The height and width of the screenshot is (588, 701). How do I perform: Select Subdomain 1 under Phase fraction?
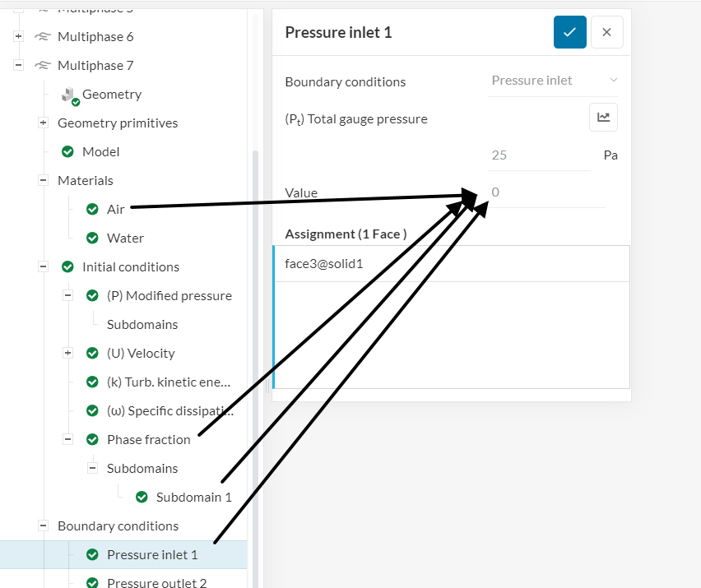click(x=193, y=497)
